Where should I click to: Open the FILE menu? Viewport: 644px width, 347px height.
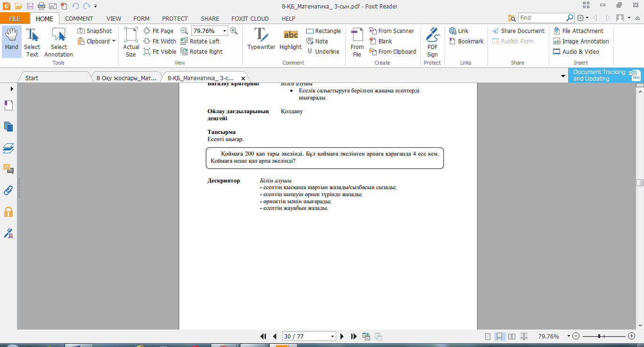pos(15,19)
